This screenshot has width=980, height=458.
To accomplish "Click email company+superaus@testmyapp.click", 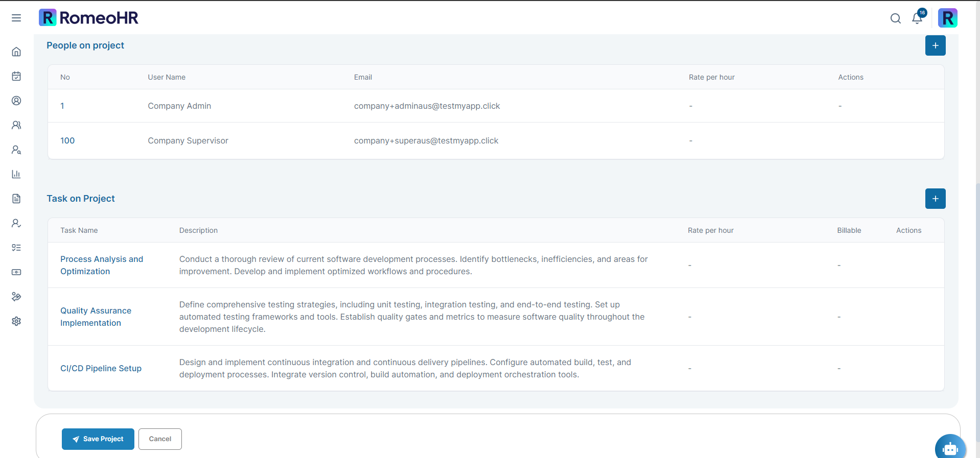I will [426, 140].
